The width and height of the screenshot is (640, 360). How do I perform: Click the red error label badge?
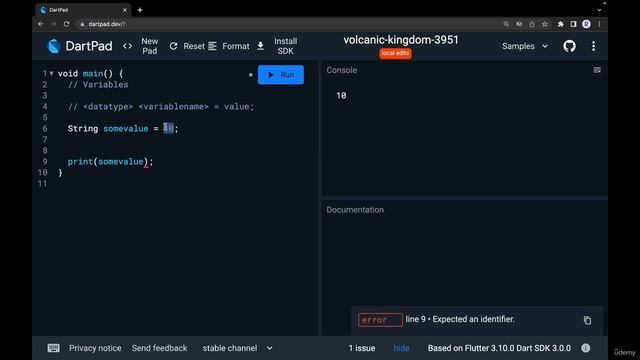380,320
